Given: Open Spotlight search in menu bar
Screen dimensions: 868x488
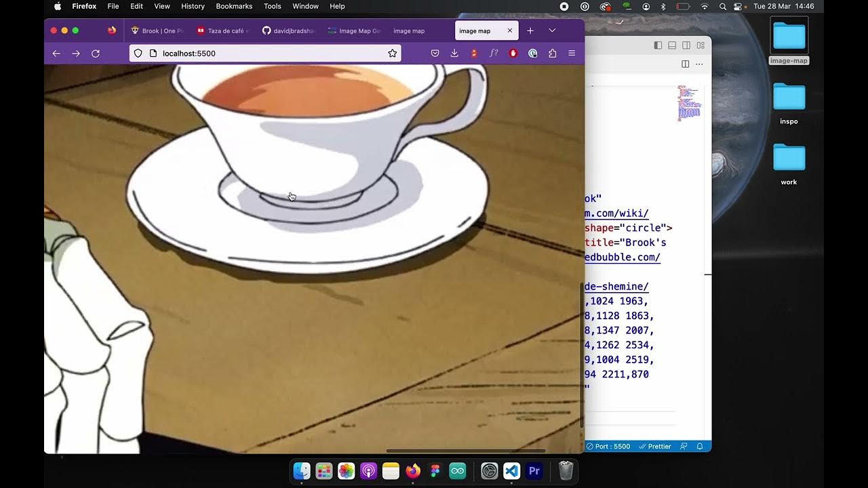Looking at the screenshot, I should [722, 6].
